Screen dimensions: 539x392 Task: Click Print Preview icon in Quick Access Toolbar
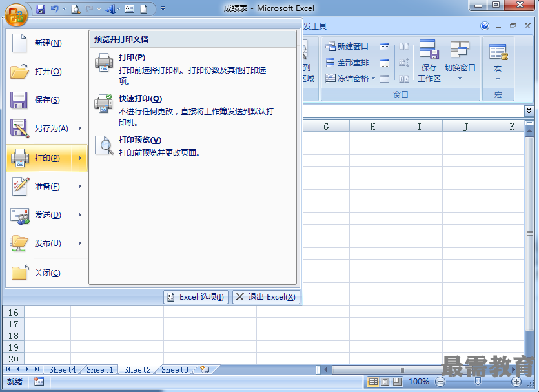[x=76, y=9]
